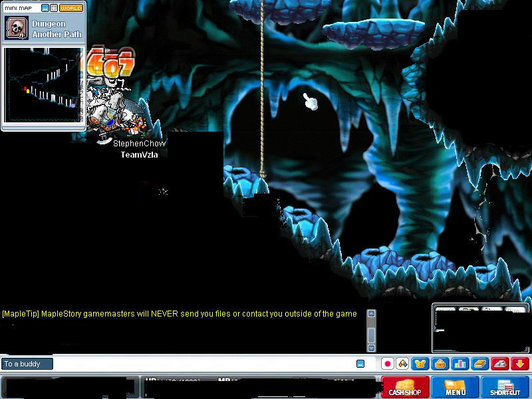Open the game MENU
532x399 pixels.
pyautogui.click(x=455, y=387)
